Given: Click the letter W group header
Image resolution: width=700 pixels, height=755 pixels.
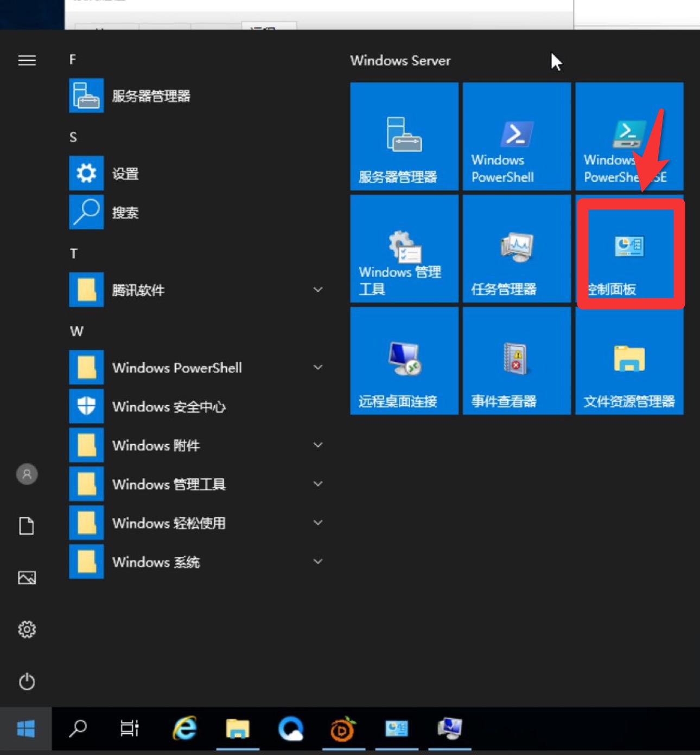Looking at the screenshot, I should click(77, 331).
